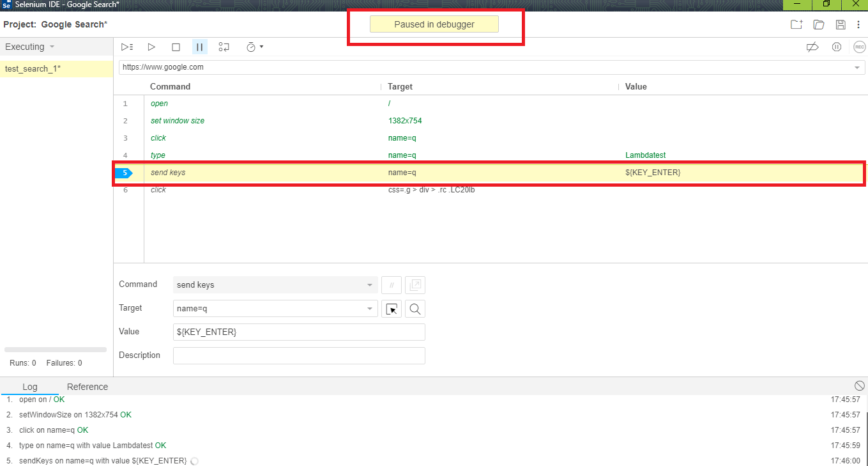The height and width of the screenshot is (466, 868).
Task: Toggle pause on exceptions
Action: pyautogui.click(x=836, y=47)
